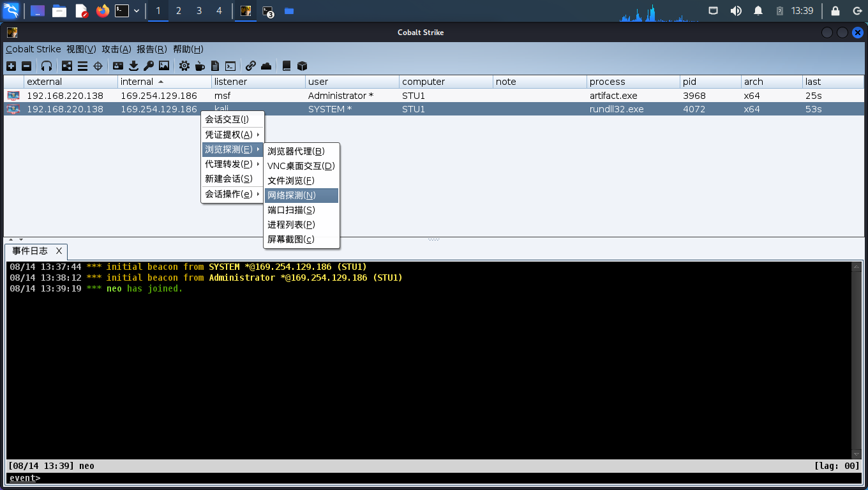Image resolution: width=868 pixels, height=490 pixels.
Task: Click the minus (disconnect) toolbar icon
Action: click(x=26, y=66)
